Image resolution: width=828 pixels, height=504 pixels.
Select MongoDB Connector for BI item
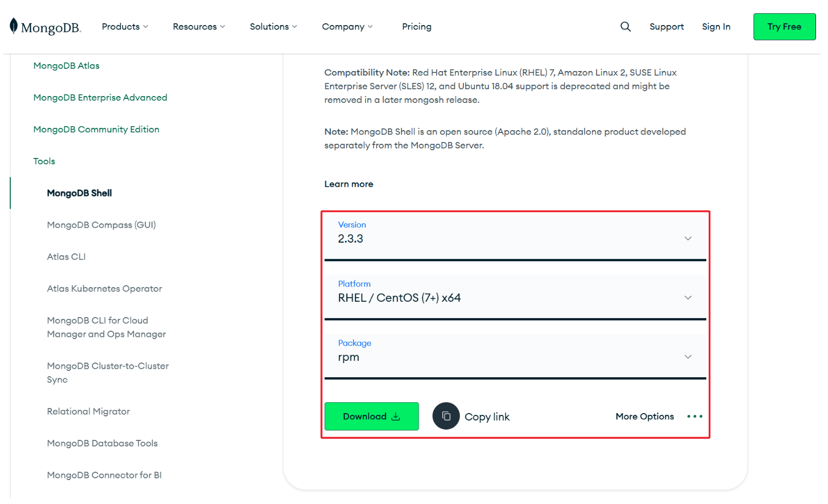[104, 475]
